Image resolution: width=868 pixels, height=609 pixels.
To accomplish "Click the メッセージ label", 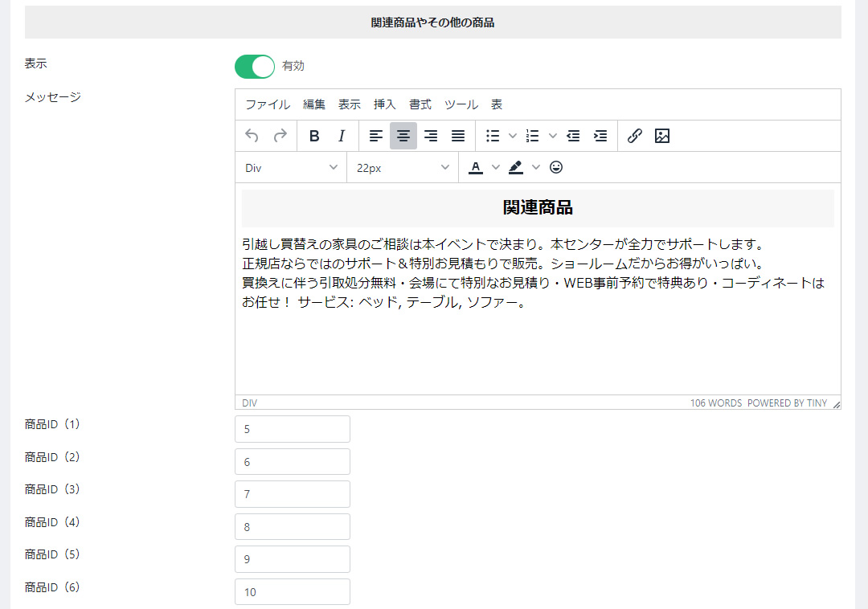I will coord(52,97).
